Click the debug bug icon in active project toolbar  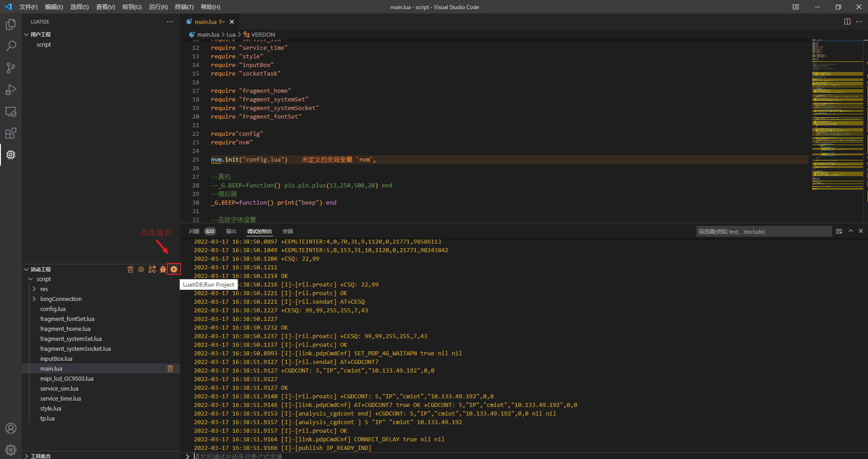click(x=163, y=269)
